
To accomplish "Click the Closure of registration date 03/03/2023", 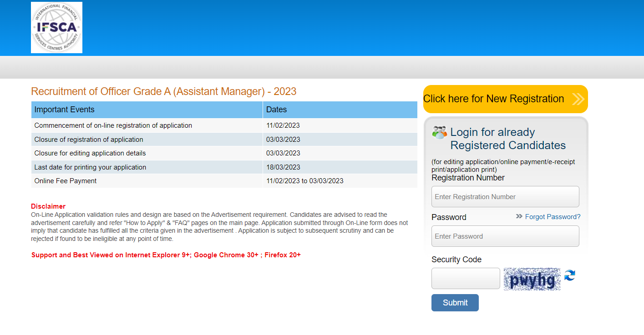I will (x=283, y=139).
